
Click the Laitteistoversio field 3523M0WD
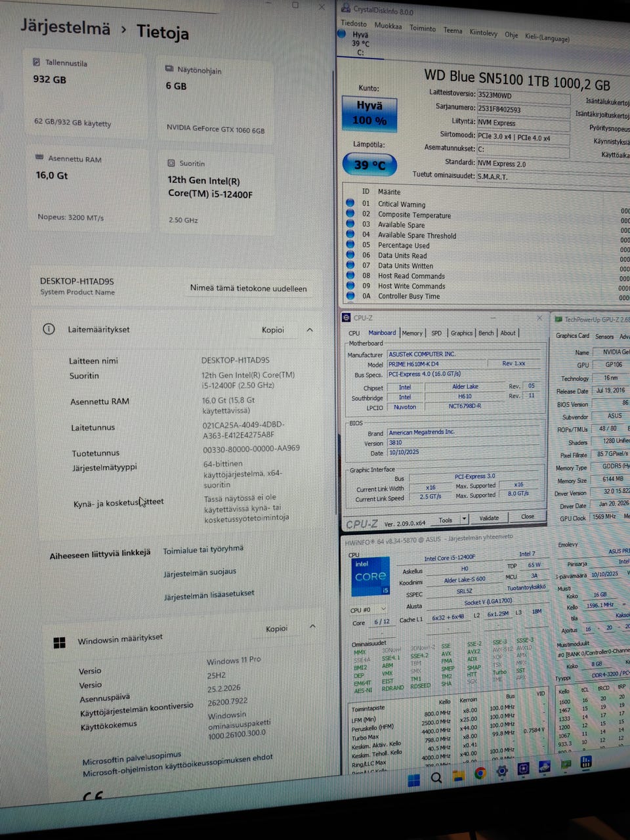point(522,96)
